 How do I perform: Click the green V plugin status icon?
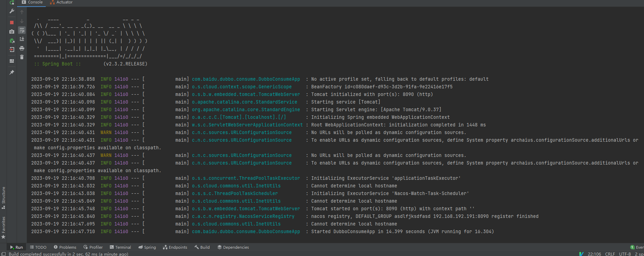pyautogui.click(x=581, y=254)
